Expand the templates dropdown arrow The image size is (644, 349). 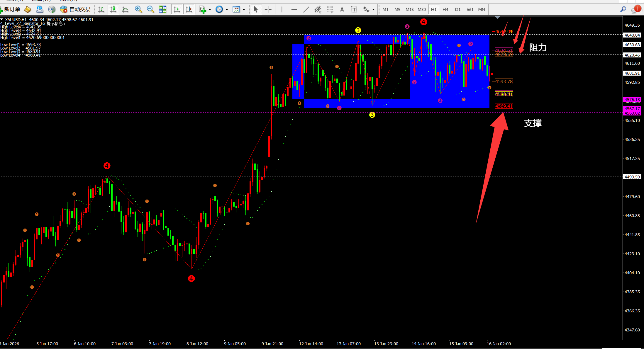[244, 9]
